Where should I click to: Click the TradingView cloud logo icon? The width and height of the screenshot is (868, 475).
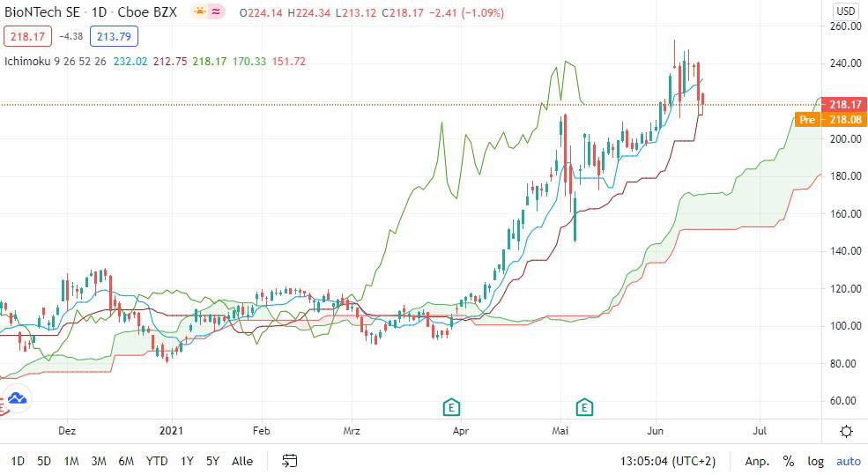pos(17,398)
